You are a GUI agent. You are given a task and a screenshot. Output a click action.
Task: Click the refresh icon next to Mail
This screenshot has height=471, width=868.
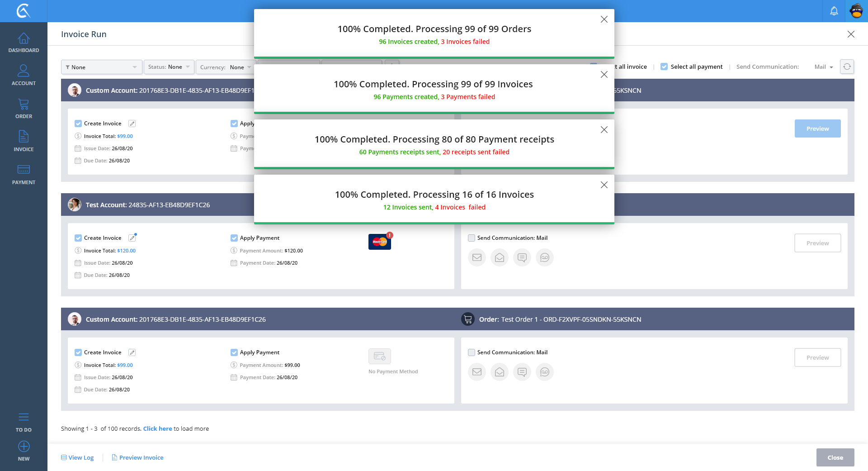tap(847, 67)
